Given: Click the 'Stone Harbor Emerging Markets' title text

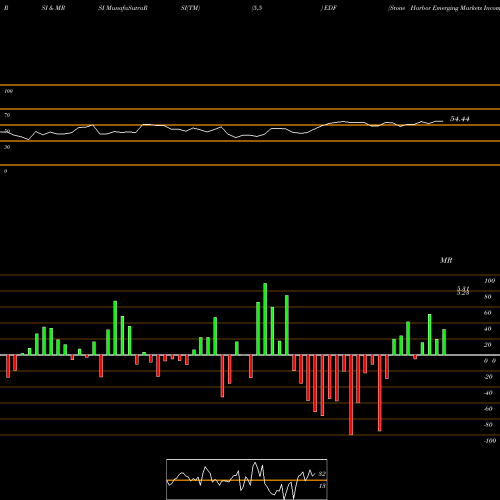Looking at the screenshot, I should [444, 8].
